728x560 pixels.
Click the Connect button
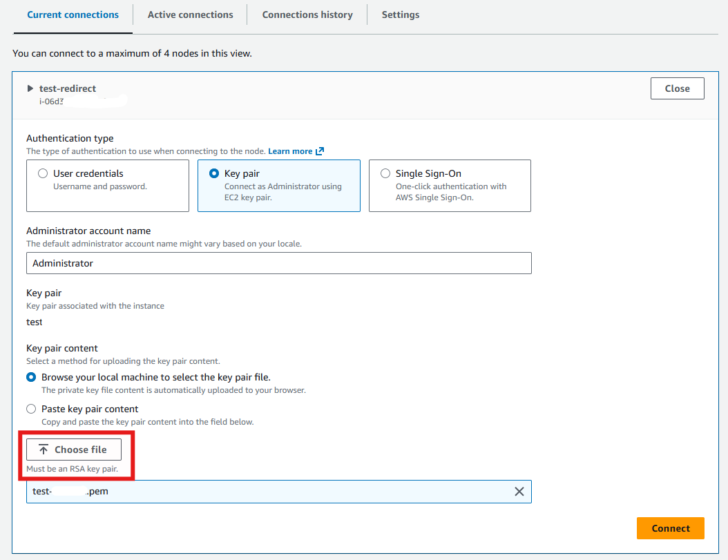coord(670,528)
